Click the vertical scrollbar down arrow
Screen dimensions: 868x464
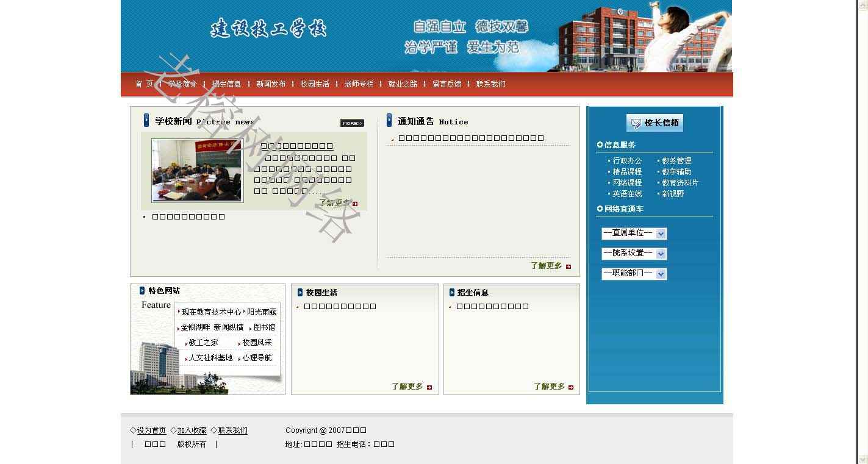coord(863,459)
